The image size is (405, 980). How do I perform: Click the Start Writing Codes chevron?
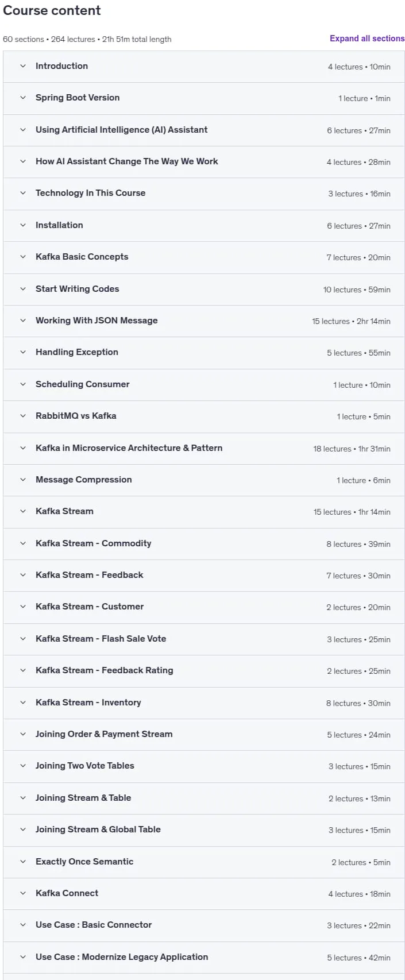(x=23, y=289)
